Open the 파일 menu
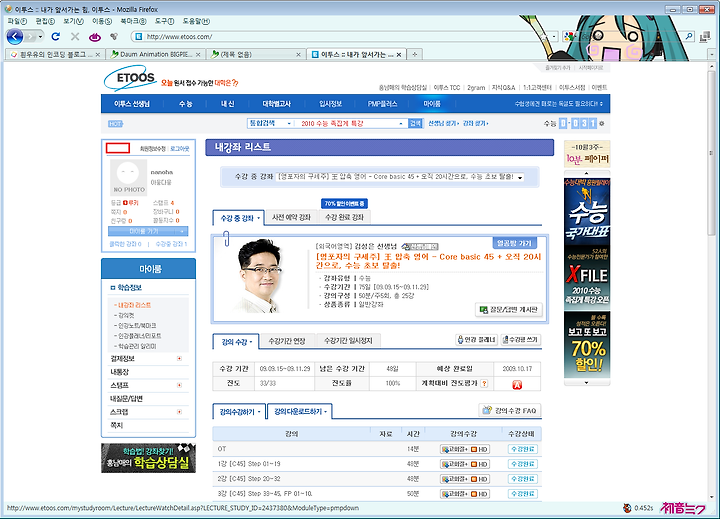This screenshot has height=519, width=720. pos(17,21)
